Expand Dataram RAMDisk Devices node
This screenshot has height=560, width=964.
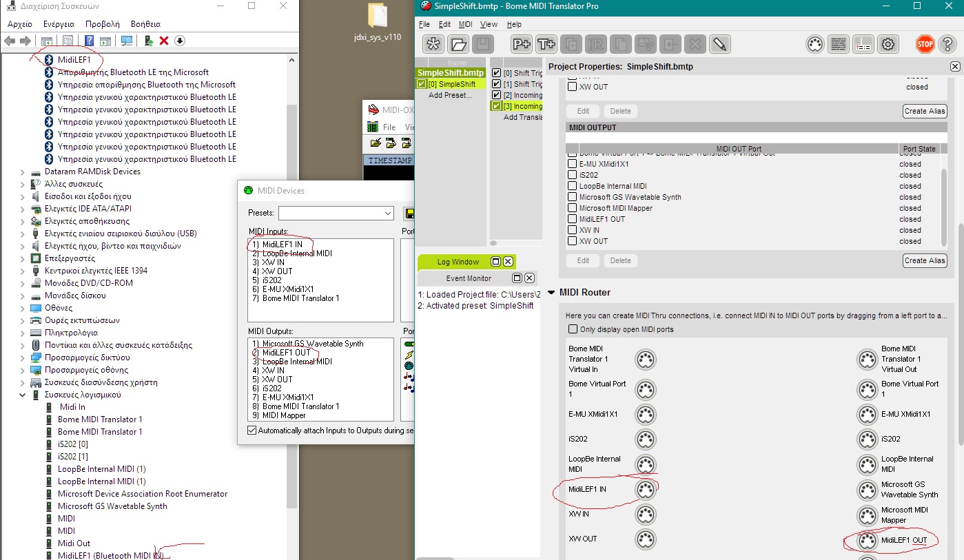tap(22, 172)
